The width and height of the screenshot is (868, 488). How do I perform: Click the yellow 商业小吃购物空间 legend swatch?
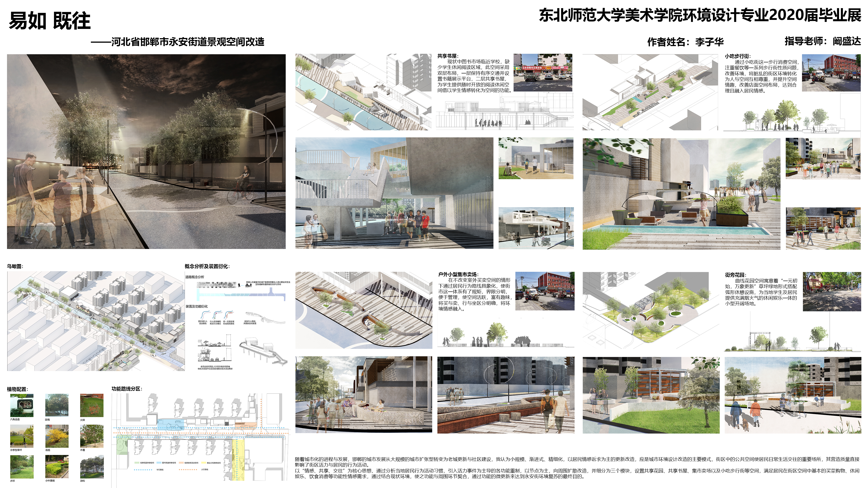pos(203,463)
